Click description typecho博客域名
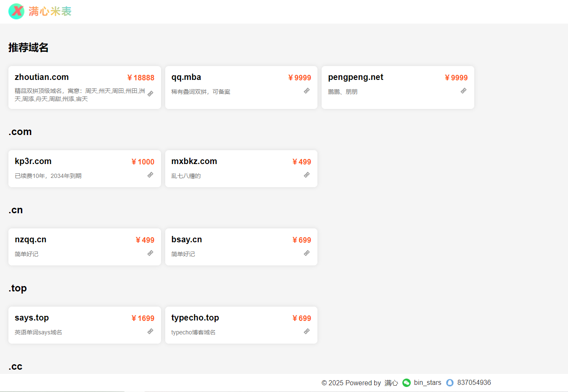The height and width of the screenshot is (392, 568). click(x=193, y=332)
